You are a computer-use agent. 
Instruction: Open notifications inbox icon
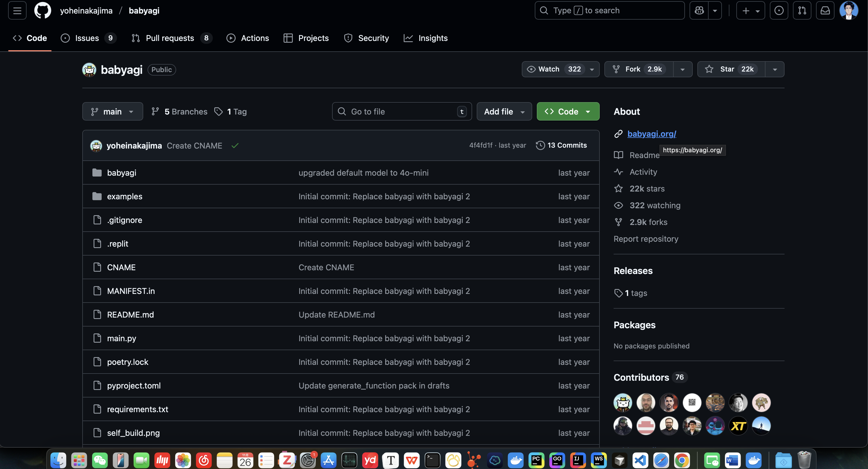(825, 10)
